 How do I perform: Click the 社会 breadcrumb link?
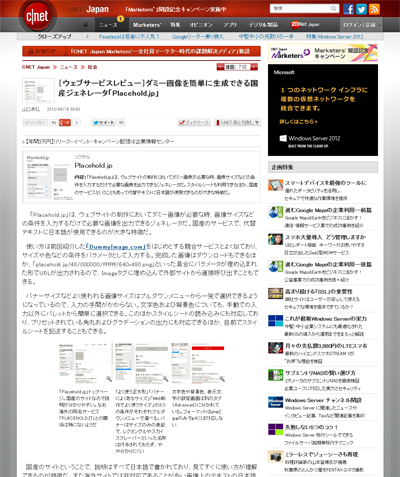92,67
